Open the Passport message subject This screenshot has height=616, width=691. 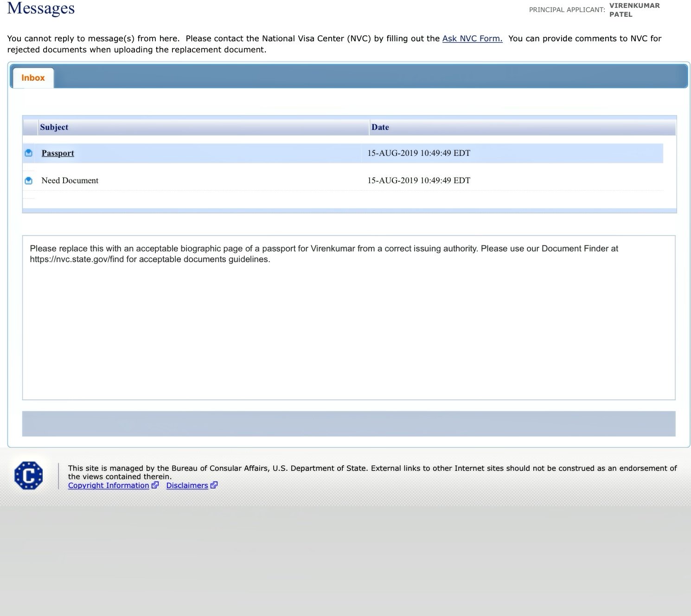(x=58, y=153)
